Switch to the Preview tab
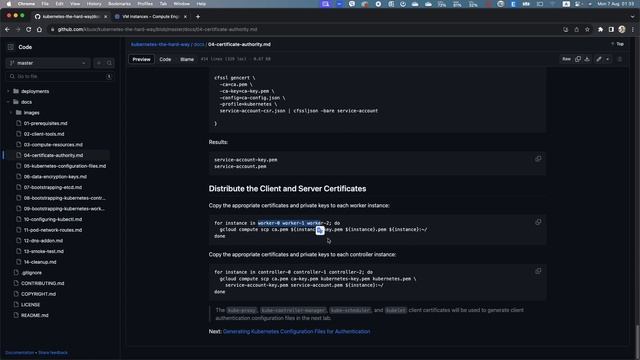The width and height of the screenshot is (640, 360). (x=141, y=59)
